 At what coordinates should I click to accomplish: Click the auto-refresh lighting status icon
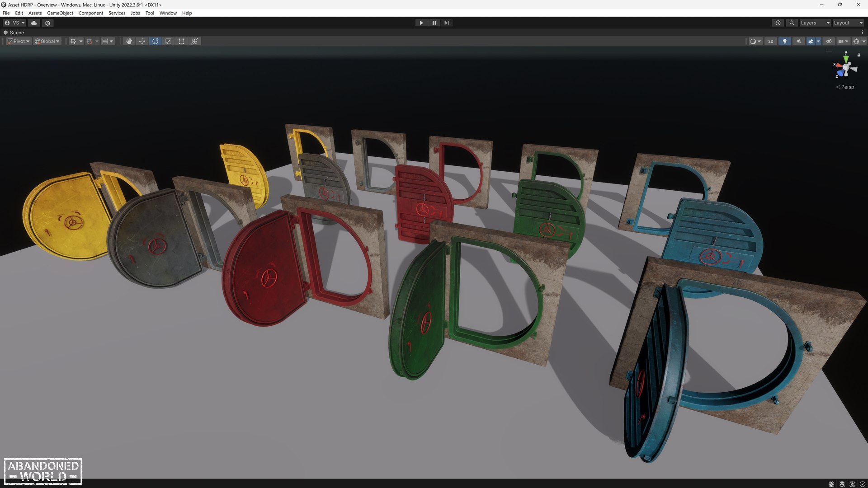point(852,484)
